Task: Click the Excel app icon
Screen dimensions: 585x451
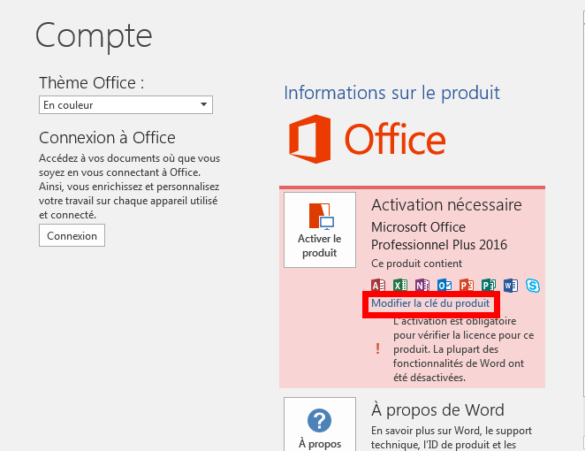Action: click(400, 285)
